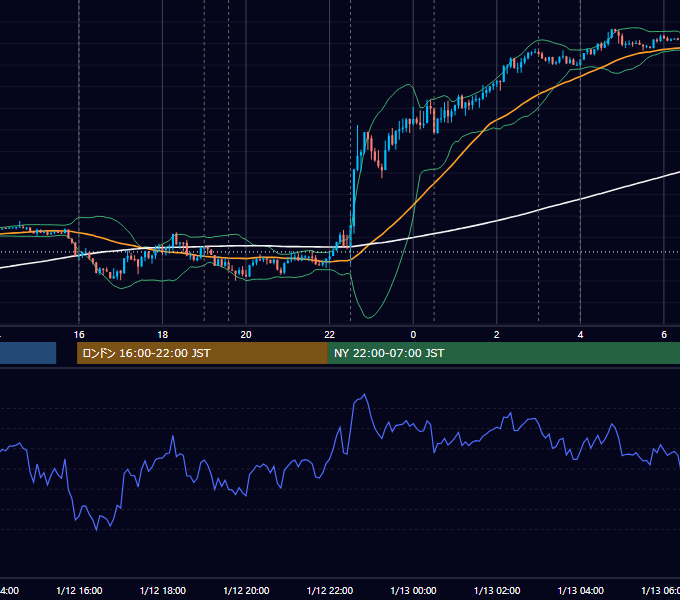Click the 1/13 02:00 date label
The height and width of the screenshot is (600, 680).
(497, 590)
